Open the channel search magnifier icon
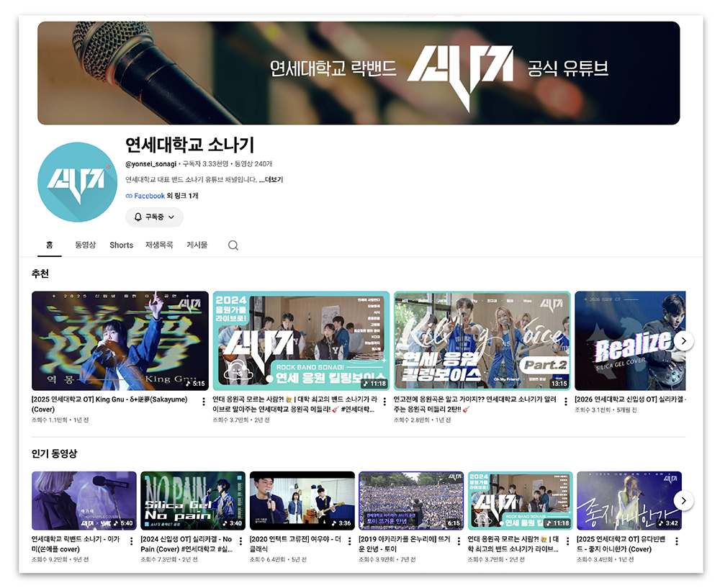 [233, 245]
